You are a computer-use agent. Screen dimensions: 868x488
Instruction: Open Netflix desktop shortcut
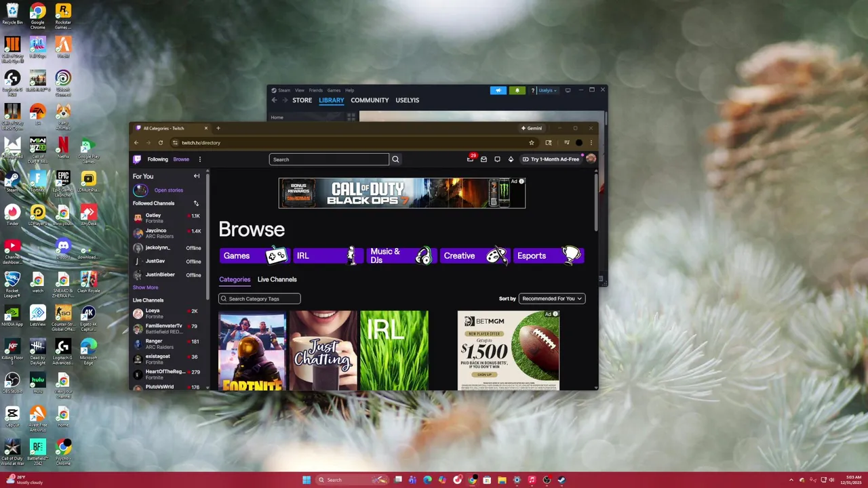[62, 147]
